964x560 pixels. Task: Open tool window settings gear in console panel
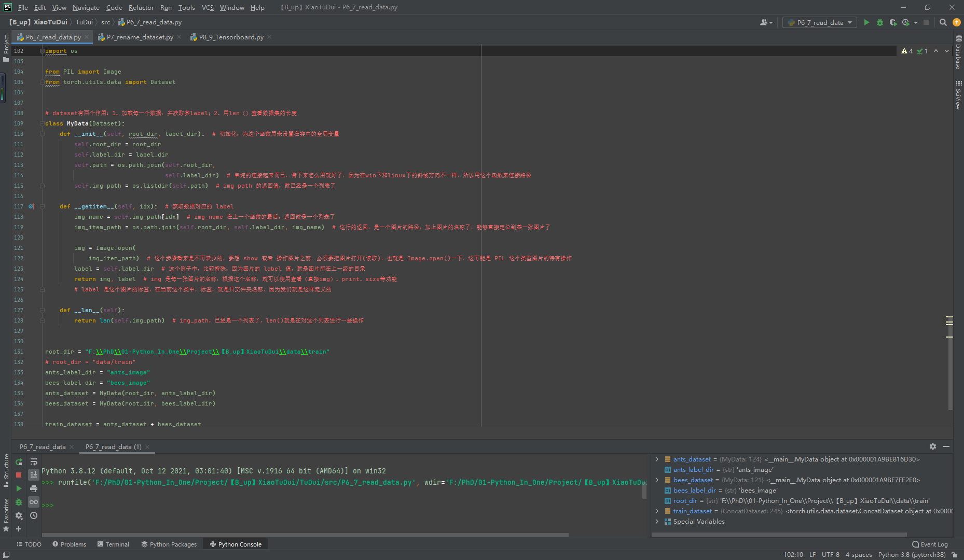933,446
